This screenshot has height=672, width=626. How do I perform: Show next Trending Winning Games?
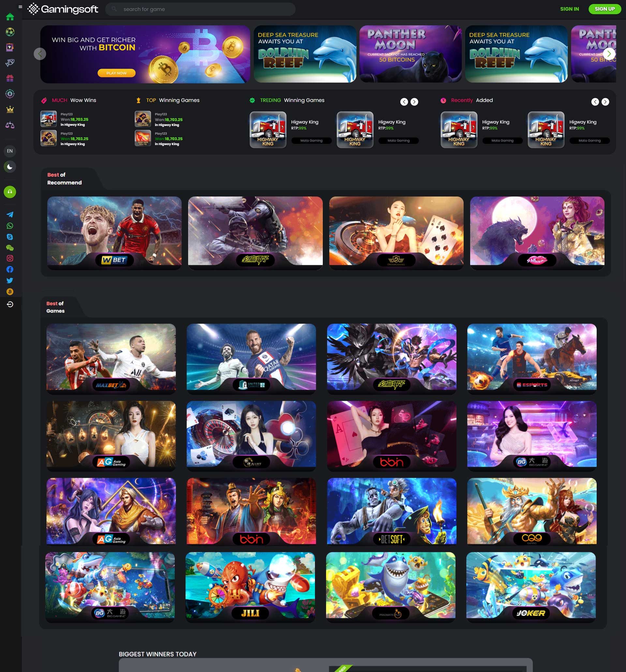click(414, 102)
